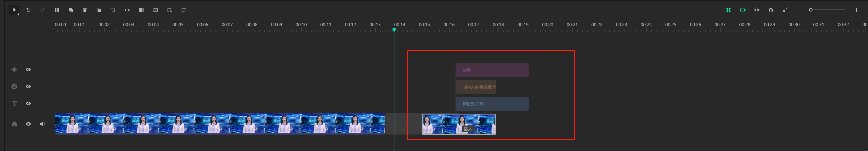Click the split clip icon
The height and width of the screenshot is (151, 868).
click(x=57, y=10)
